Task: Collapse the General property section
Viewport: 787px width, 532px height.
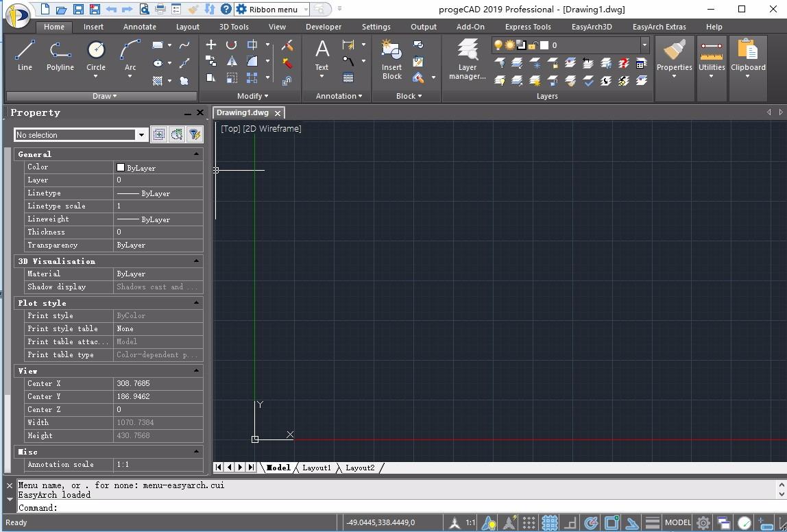Action: click(x=196, y=154)
